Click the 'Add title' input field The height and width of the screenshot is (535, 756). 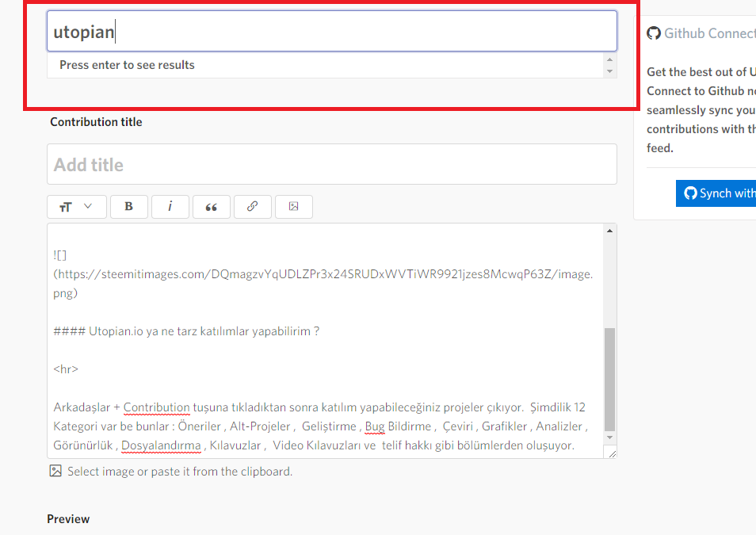332,164
